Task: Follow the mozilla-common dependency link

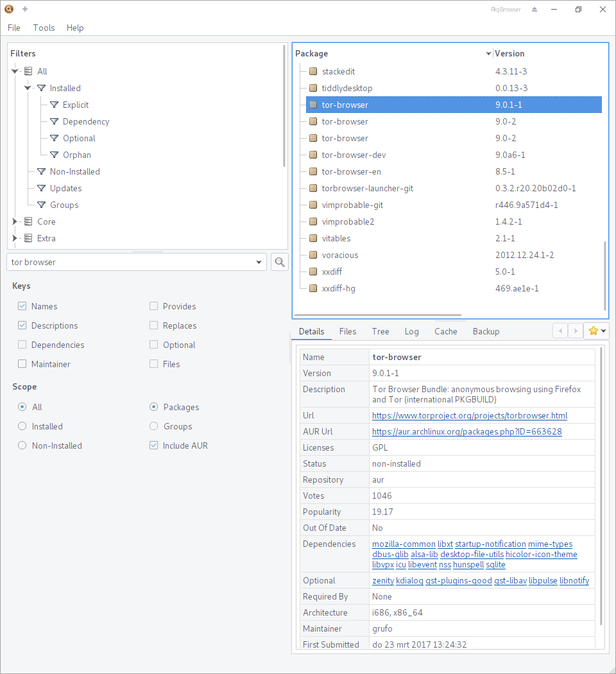Action: point(404,544)
